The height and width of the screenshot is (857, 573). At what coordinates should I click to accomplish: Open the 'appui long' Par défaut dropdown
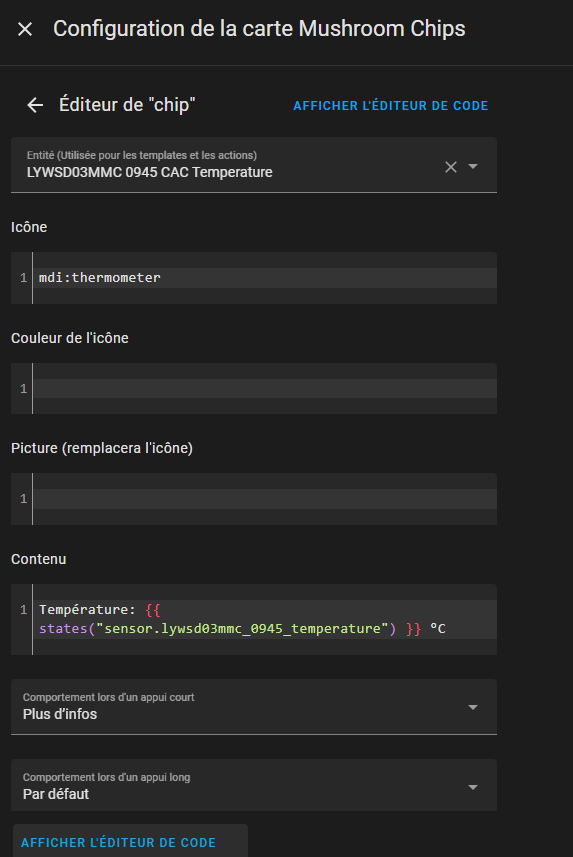tap(254, 785)
